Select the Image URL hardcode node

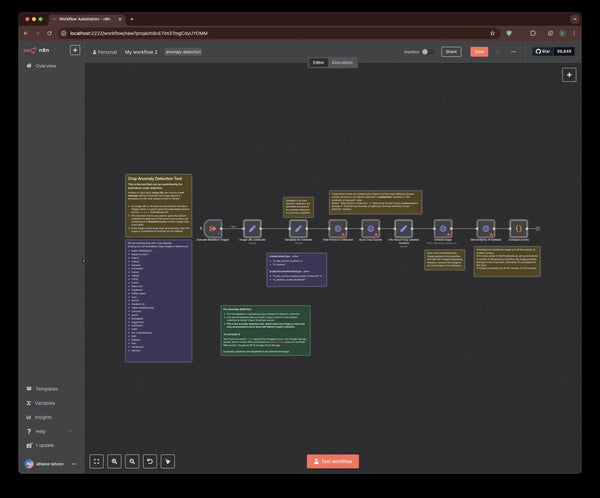coord(252,229)
